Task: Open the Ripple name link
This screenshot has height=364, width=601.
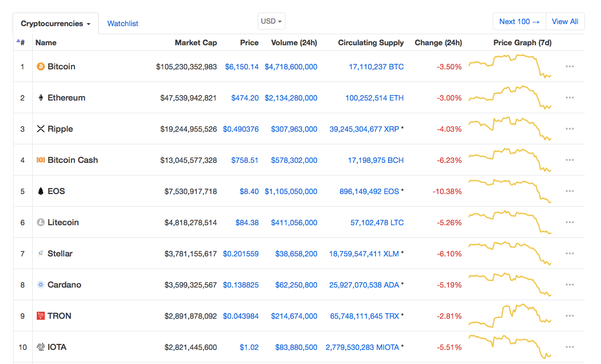Action: point(60,129)
